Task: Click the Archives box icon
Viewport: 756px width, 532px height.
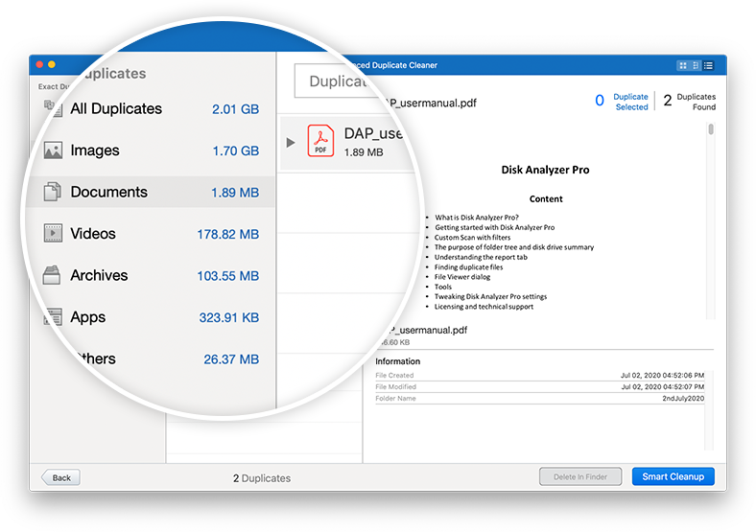Action: click(x=52, y=275)
